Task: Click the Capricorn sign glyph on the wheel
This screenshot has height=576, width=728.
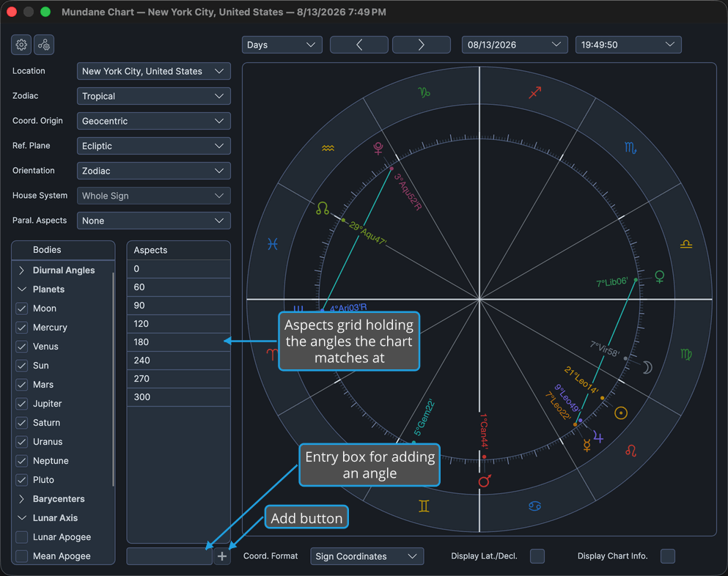Action: point(424,92)
